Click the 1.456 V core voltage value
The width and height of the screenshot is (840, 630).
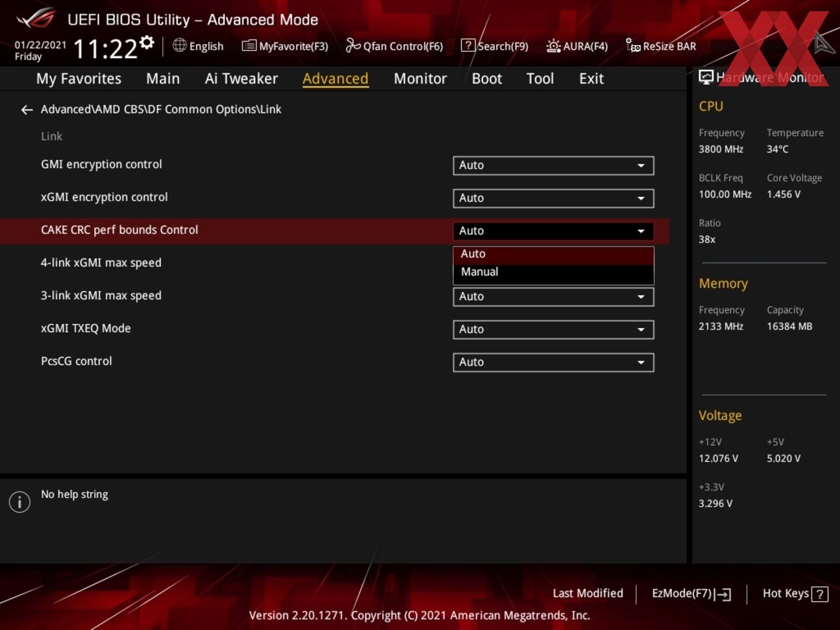784,195
